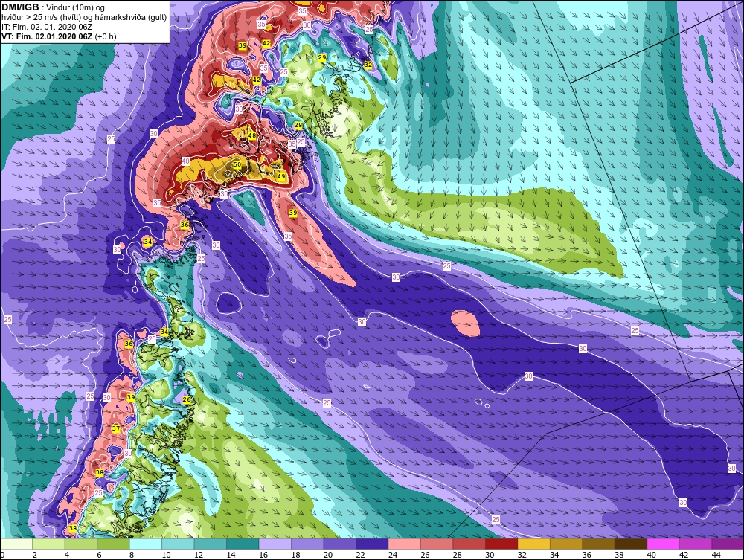Click the 32–34 yellow legend swatch
Viewport: 744px width, 560px height.
(533, 544)
